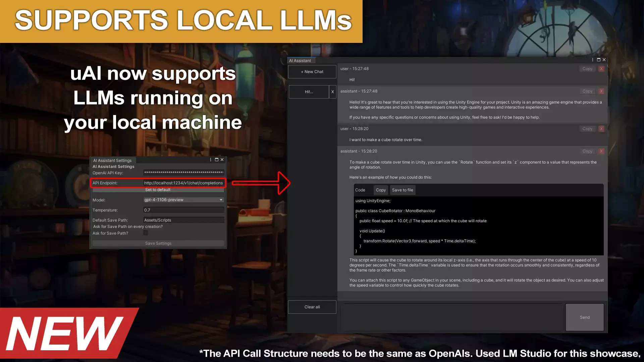
Task: Toggle the Ask for Save Path checkbox
Action: [x=146, y=233]
